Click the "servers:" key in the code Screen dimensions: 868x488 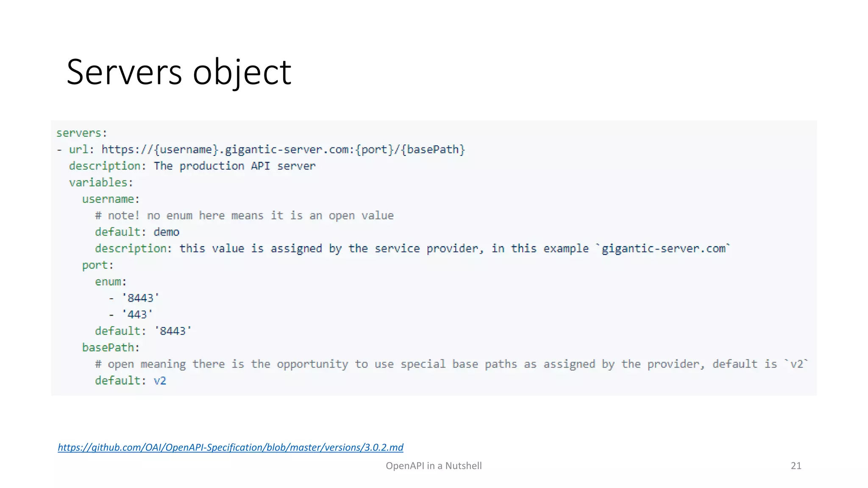point(82,133)
